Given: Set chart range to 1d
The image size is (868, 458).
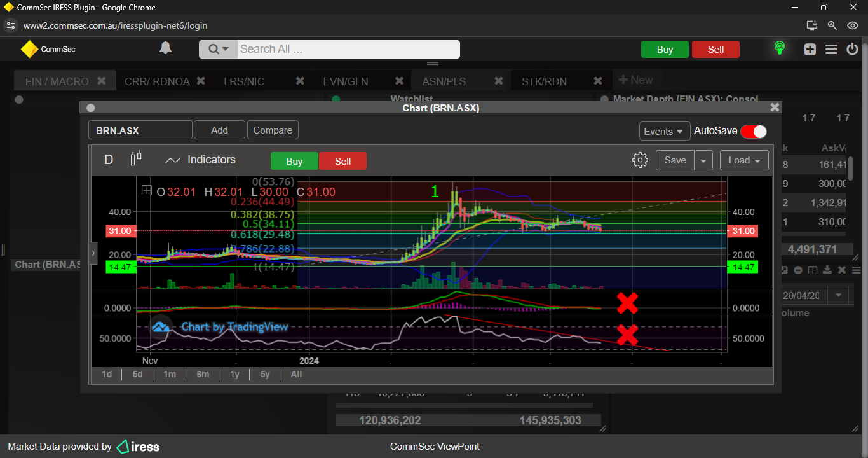Looking at the screenshot, I should click(x=107, y=375).
